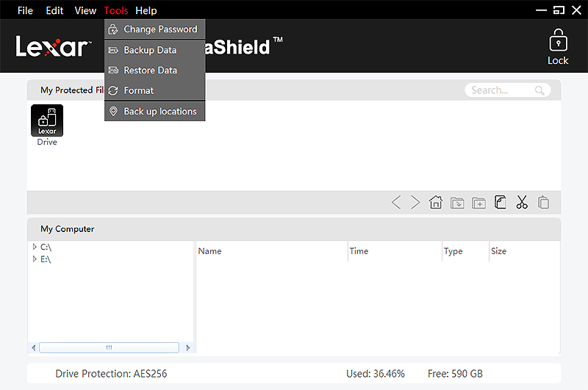Choose Format from the Tools menu

[138, 90]
